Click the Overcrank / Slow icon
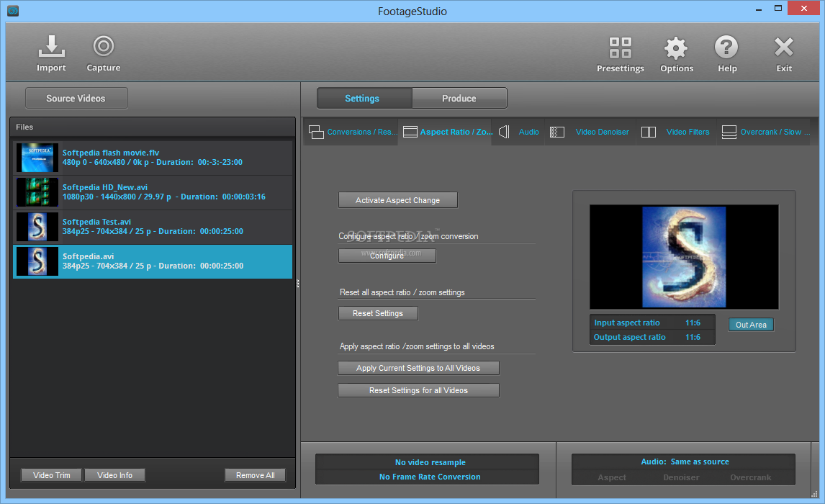This screenshot has width=825, height=504. click(729, 132)
